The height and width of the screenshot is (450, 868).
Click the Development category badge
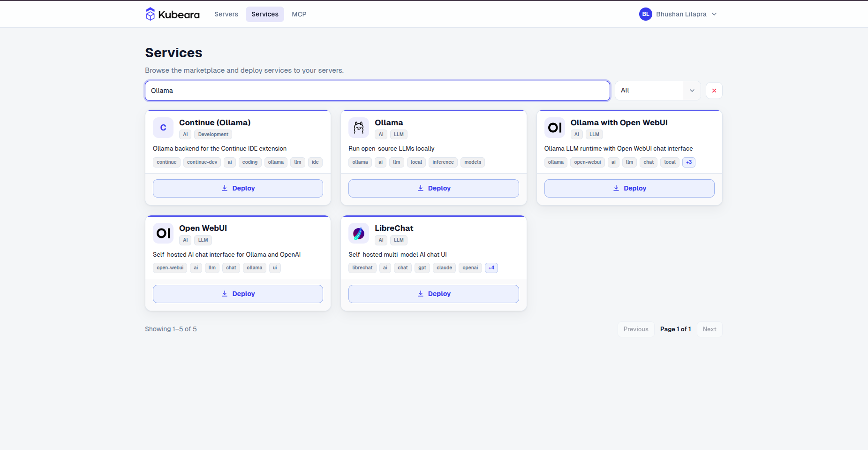point(213,135)
